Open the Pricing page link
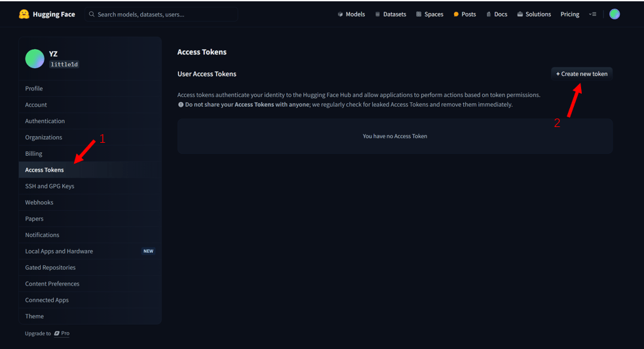The width and height of the screenshot is (644, 349). click(x=569, y=14)
